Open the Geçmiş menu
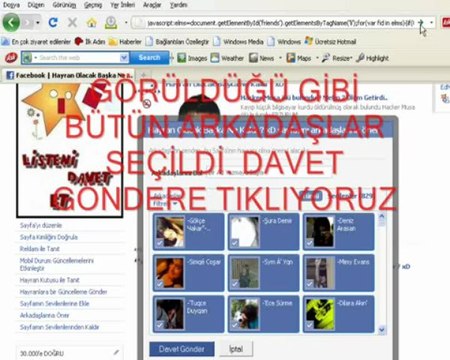Screen dimensions: 450x360 93,5
